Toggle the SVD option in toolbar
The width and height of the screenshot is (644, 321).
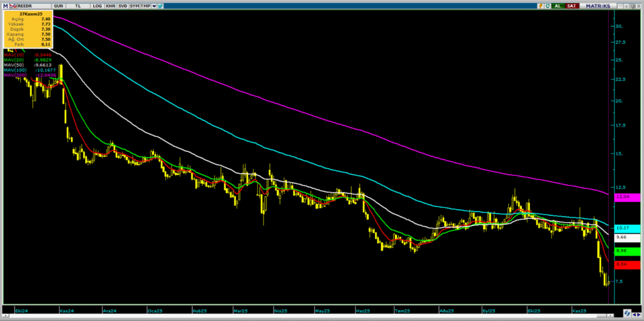pyautogui.click(x=123, y=6)
